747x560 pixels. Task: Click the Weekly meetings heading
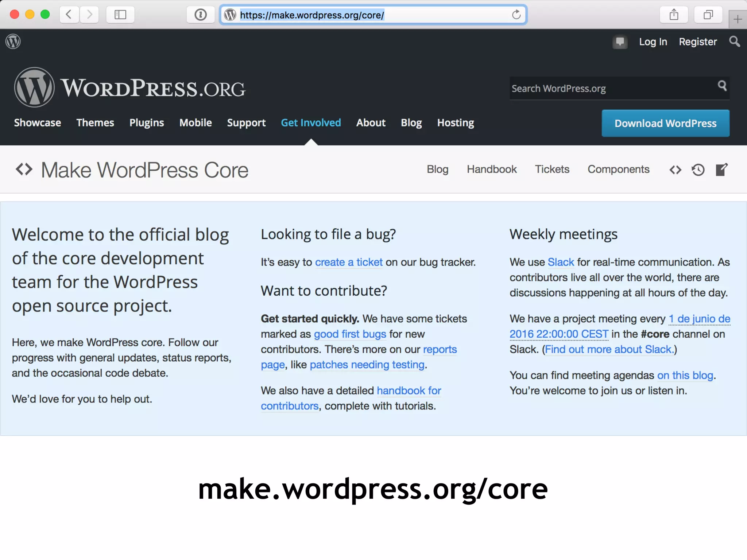pos(564,234)
